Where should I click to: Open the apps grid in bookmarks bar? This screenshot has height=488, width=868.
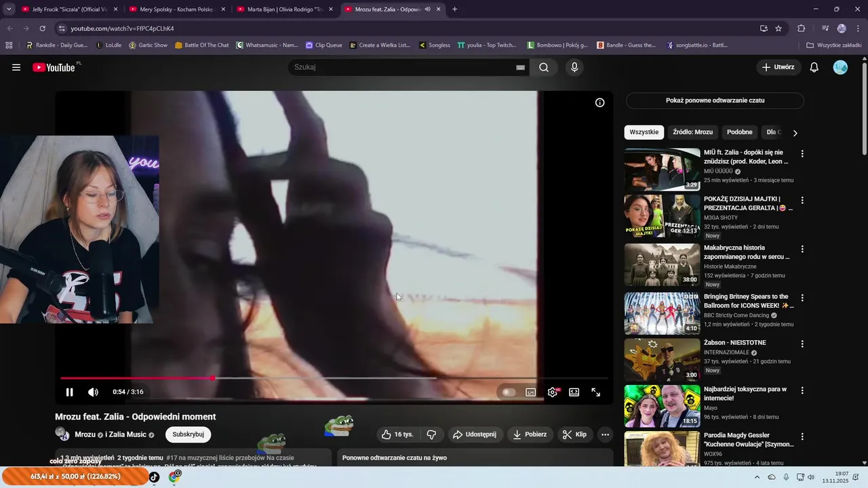9,45
